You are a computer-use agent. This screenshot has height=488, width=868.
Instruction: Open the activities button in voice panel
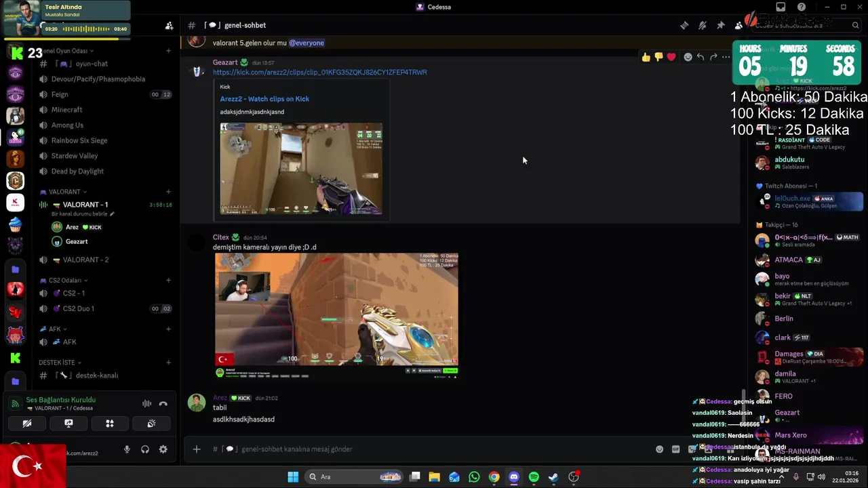pos(110,424)
